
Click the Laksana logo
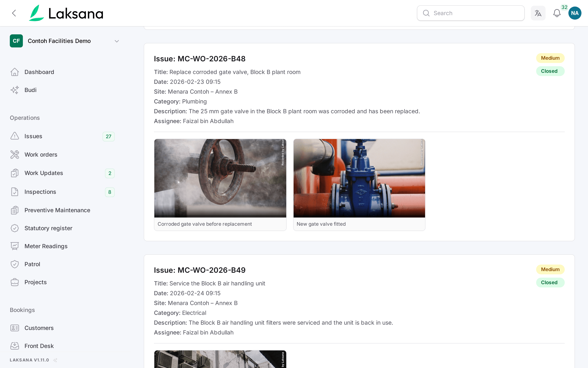tap(66, 13)
